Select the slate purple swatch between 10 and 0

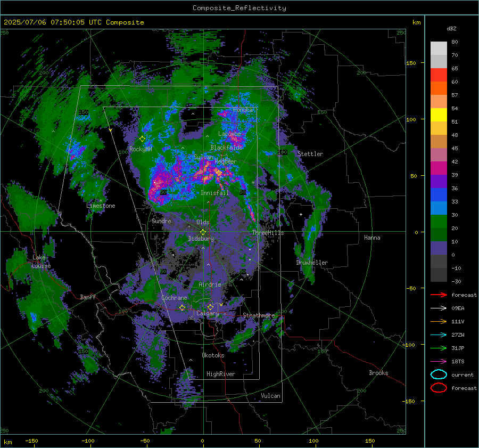click(439, 248)
